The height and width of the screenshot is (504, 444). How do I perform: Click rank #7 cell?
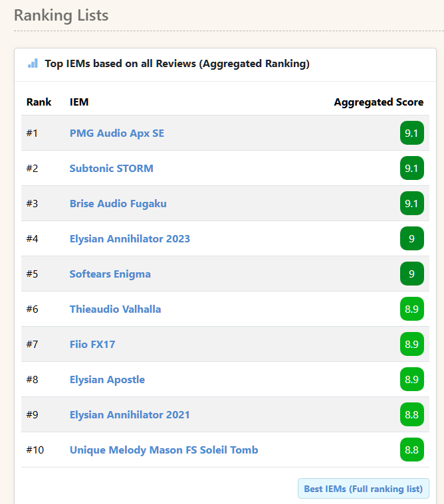[32, 344]
